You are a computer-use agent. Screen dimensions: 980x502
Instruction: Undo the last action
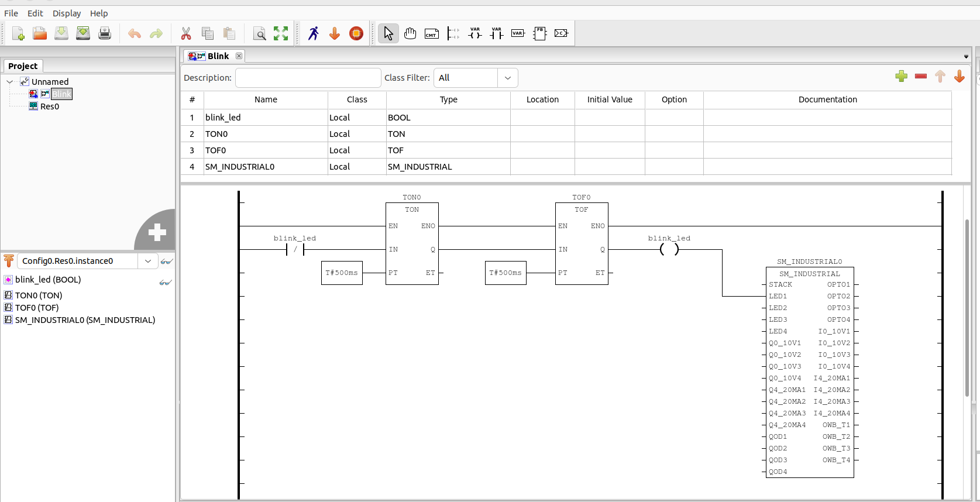coord(135,33)
